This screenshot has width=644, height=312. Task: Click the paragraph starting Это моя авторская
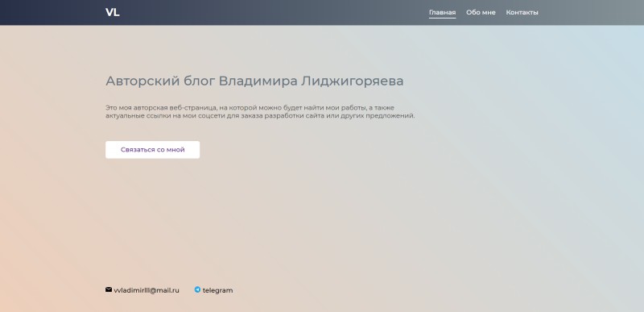pyautogui.click(x=260, y=112)
